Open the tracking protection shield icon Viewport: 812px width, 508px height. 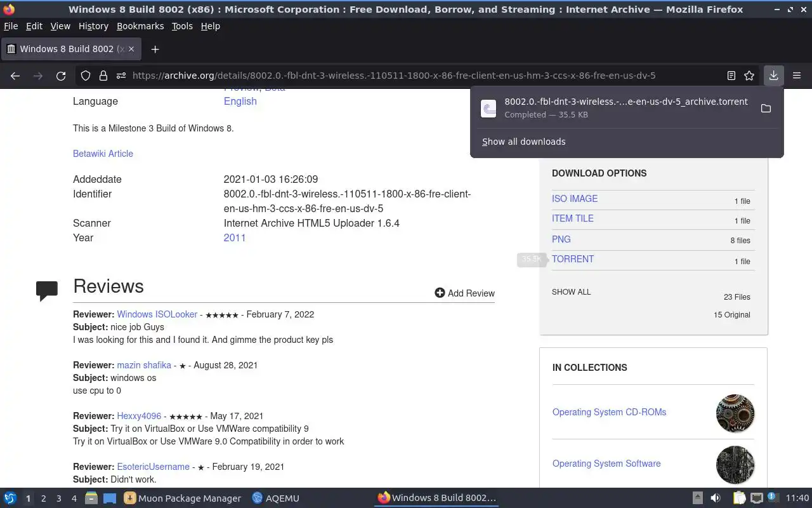pyautogui.click(x=86, y=76)
